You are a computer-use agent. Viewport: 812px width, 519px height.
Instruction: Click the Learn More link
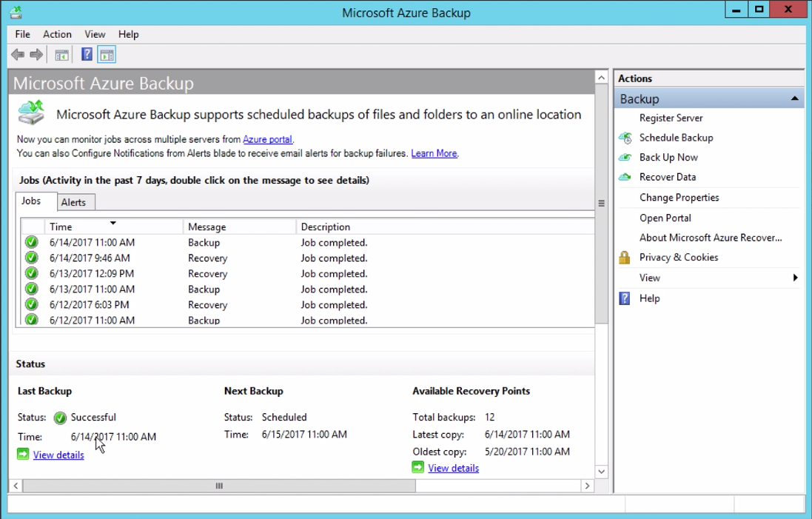[x=434, y=153]
